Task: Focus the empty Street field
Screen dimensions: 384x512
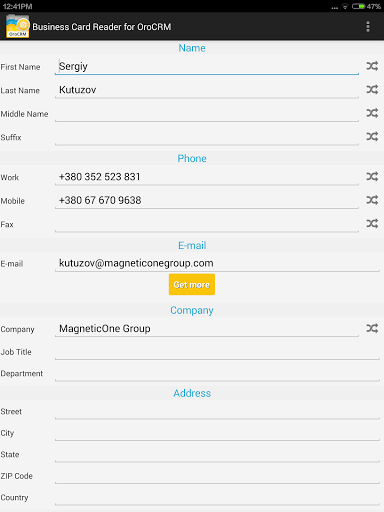Action: point(217,411)
